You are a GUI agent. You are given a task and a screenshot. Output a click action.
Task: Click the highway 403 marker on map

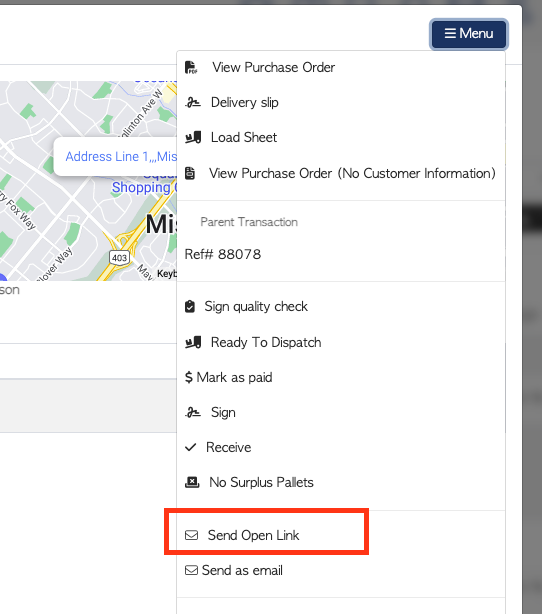coord(119,258)
